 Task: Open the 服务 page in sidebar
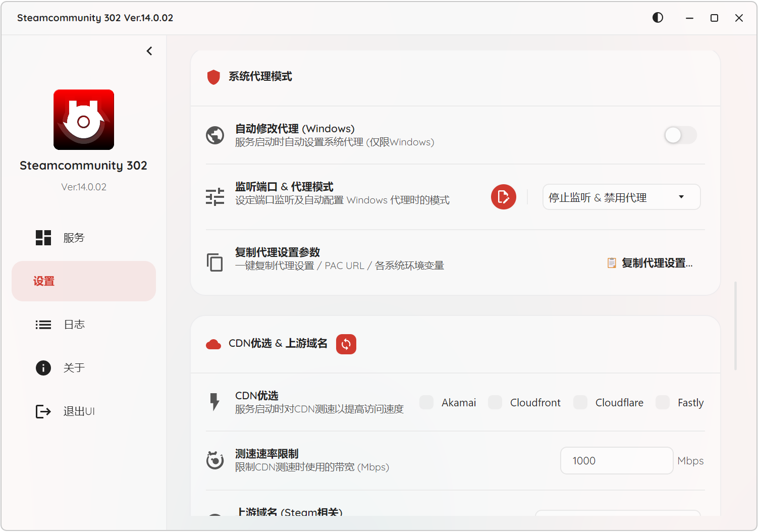point(84,238)
